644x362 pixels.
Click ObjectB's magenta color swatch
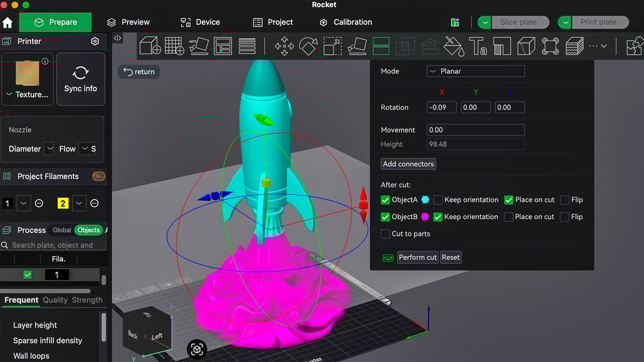pos(424,217)
